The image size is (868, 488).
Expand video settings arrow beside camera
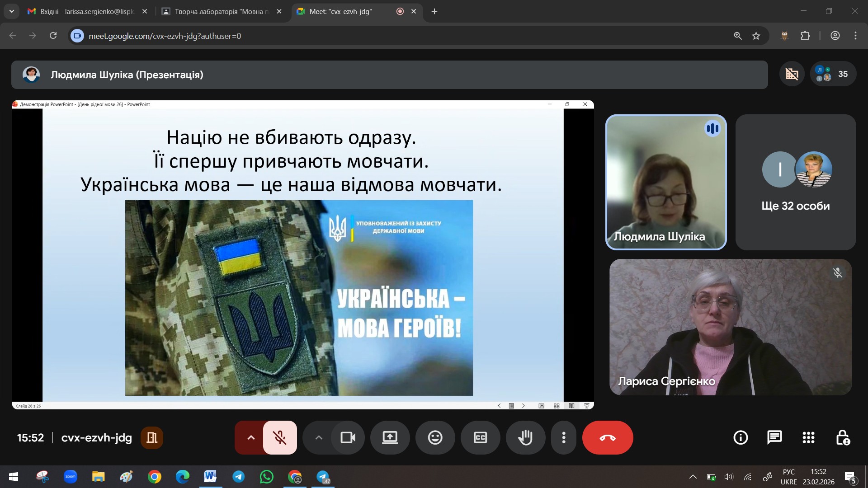point(319,437)
